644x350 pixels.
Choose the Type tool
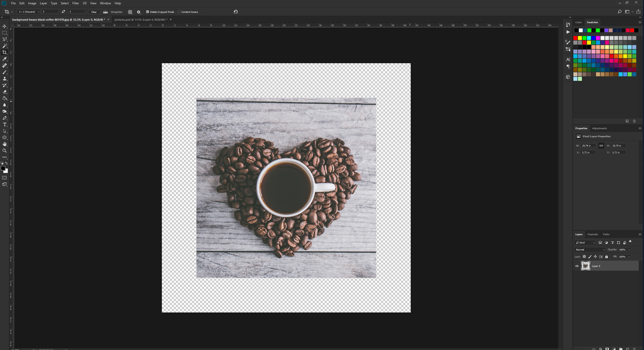point(5,124)
